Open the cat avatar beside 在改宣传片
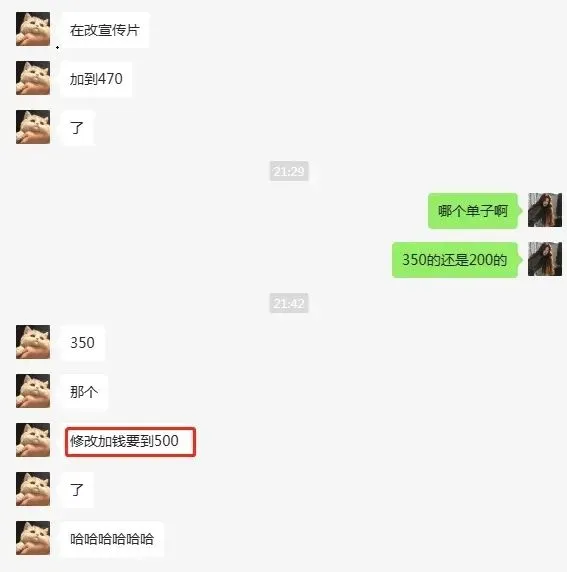Image resolution: width=567 pixels, height=572 pixels. 33,29
